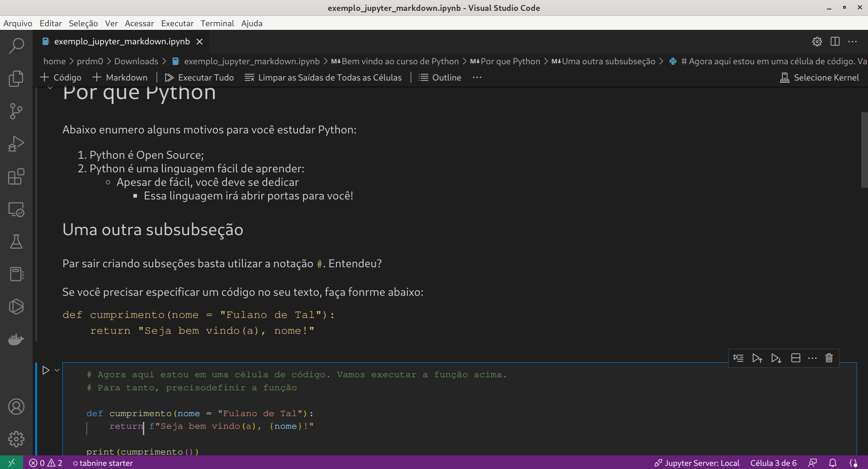Toggle the notifications bell
868x469 pixels.
pyautogui.click(x=832, y=463)
